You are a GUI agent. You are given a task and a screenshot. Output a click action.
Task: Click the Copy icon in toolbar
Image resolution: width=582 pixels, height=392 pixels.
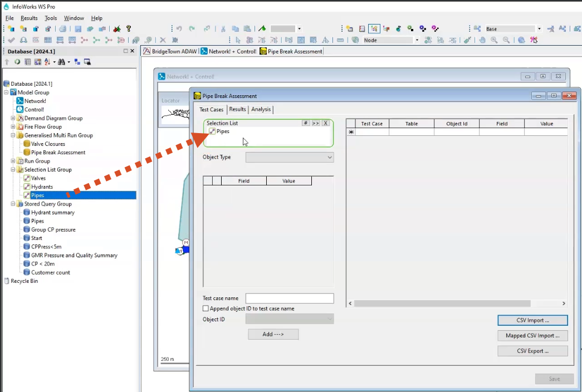236,28
